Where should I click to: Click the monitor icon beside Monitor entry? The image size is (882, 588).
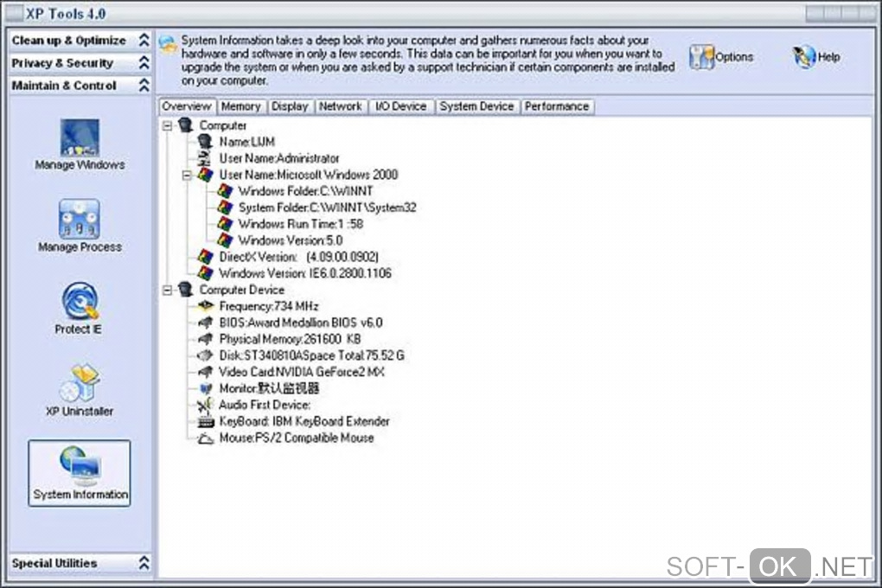[x=205, y=388]
